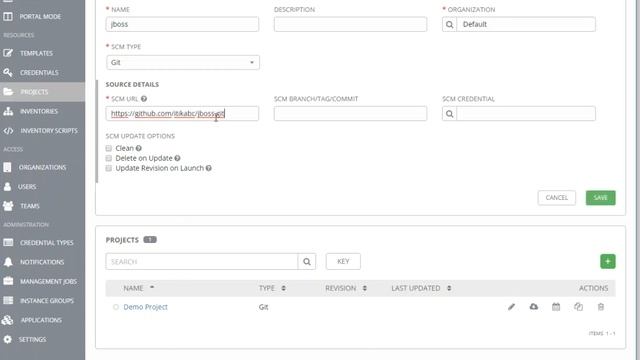
Task: Focus the Description input field
Action: click(x=351, y=24)
